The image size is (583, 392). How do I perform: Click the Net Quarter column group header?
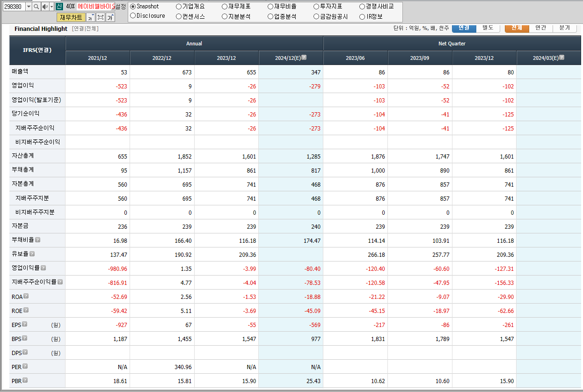tap(452, 44)
